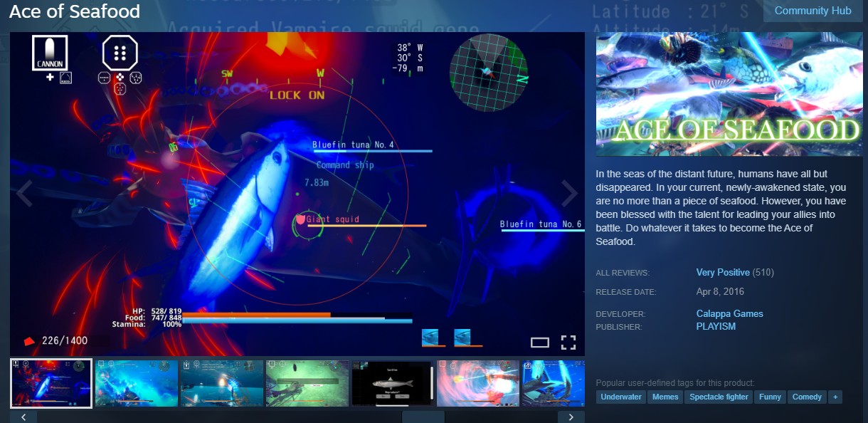This screenshot has height=423, width=868.
Task: Click the 226/1400 counter in HUD
Action: click(65, 340)
